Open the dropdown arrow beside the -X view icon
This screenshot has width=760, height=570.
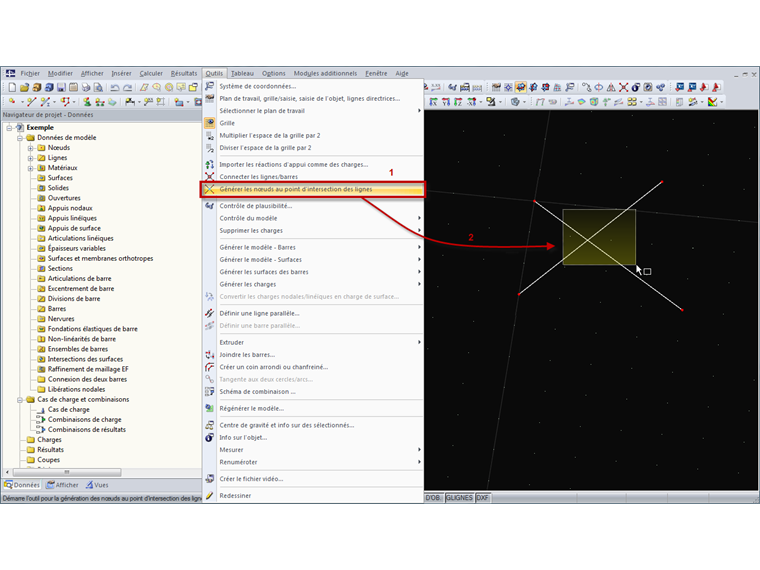(x=481, y=102)
